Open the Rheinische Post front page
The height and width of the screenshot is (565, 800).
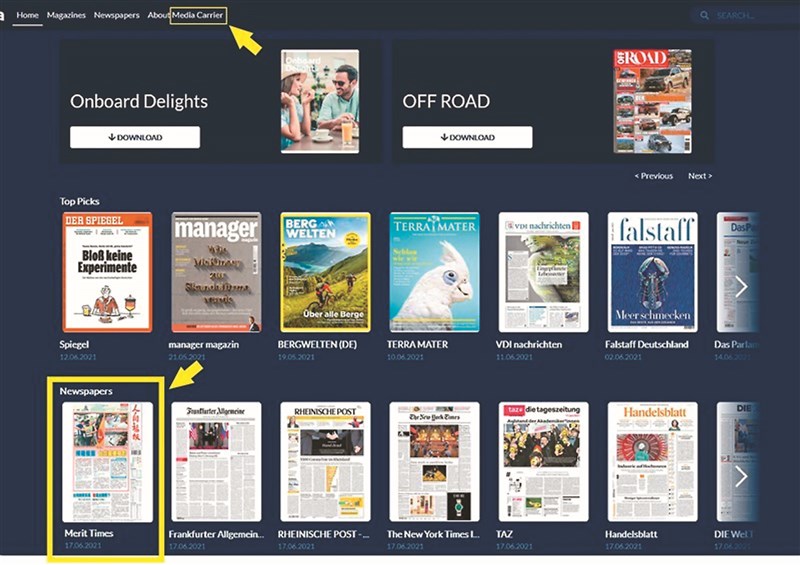click(x=326, y=462)
